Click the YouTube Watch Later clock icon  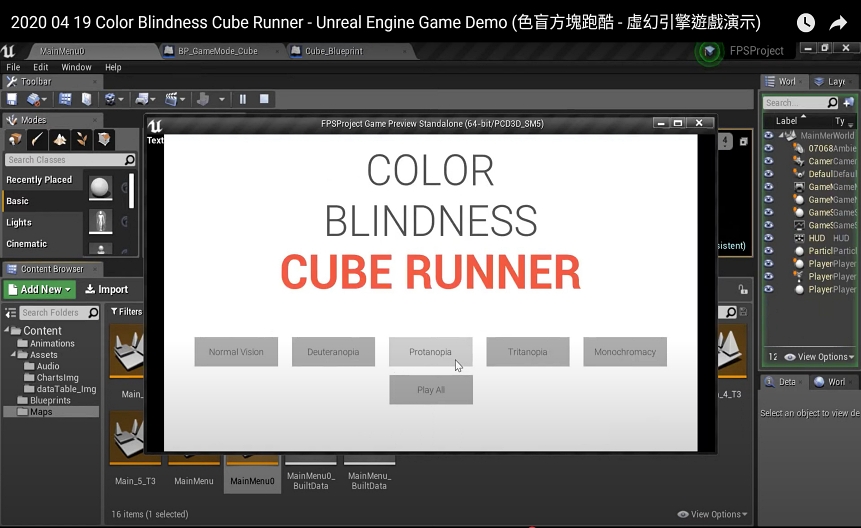tap(806, 23)
